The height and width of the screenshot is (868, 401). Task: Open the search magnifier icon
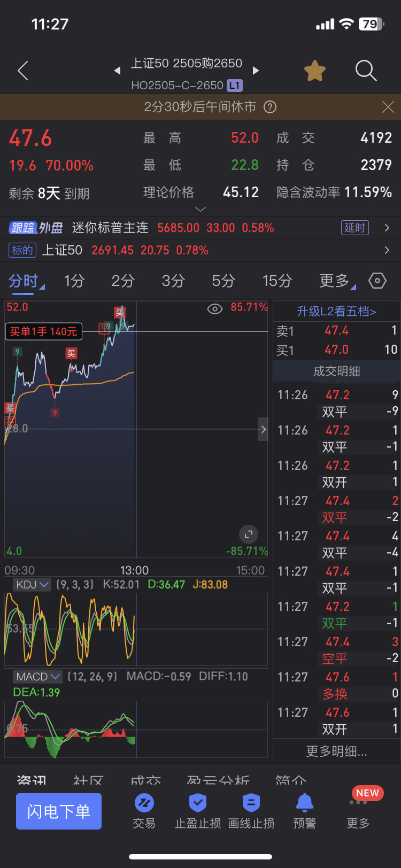click(366, 71)
